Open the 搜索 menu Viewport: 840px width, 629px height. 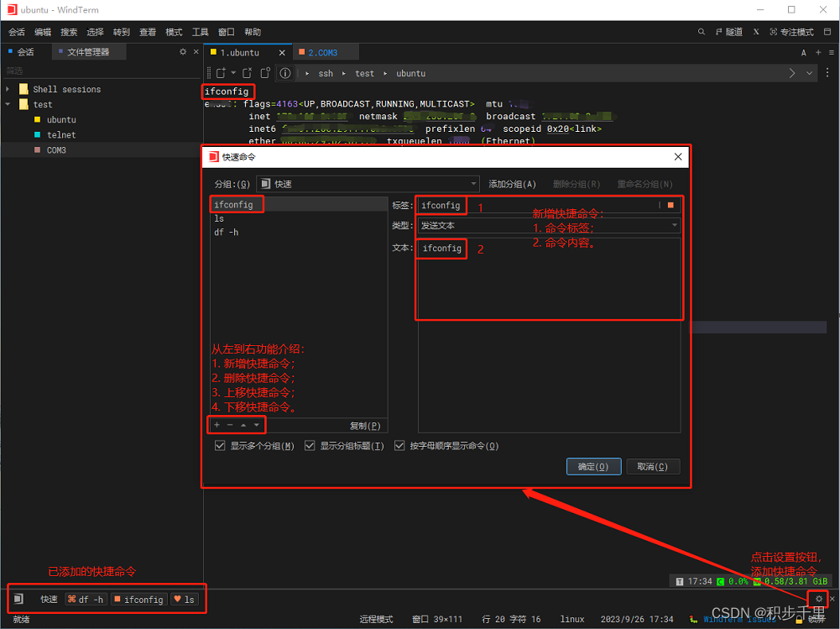point(69,32)
